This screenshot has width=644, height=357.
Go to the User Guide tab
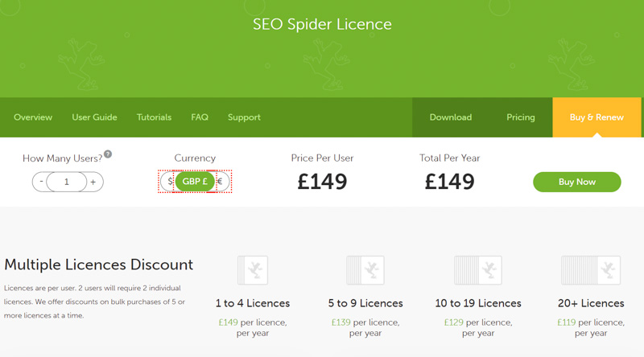click(94, 117)
